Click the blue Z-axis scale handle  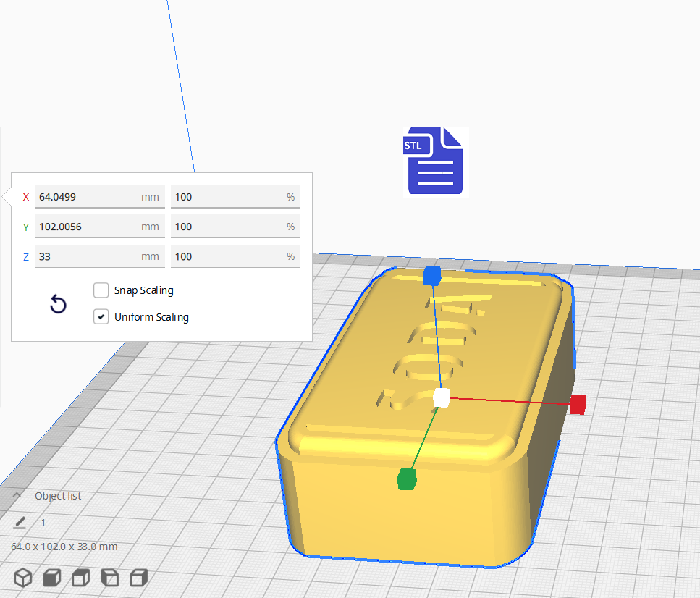pyautogui.click(x=432, y=276)
